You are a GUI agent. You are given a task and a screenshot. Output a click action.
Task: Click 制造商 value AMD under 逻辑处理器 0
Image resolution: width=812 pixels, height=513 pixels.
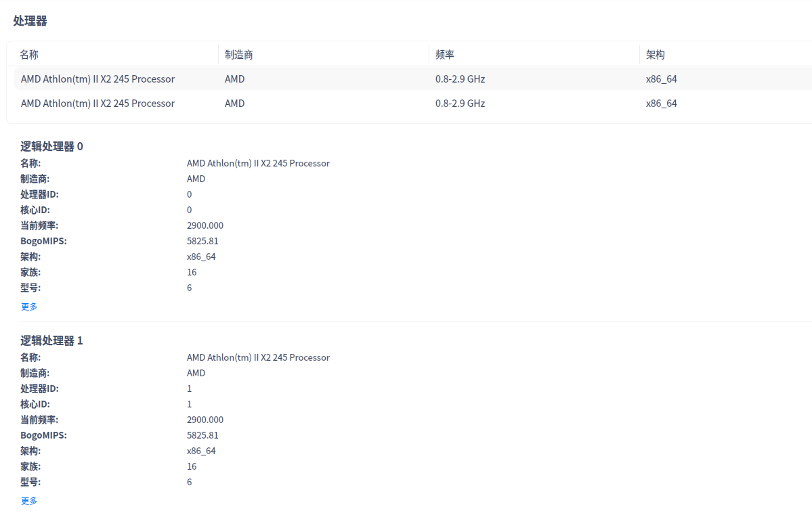196,179
